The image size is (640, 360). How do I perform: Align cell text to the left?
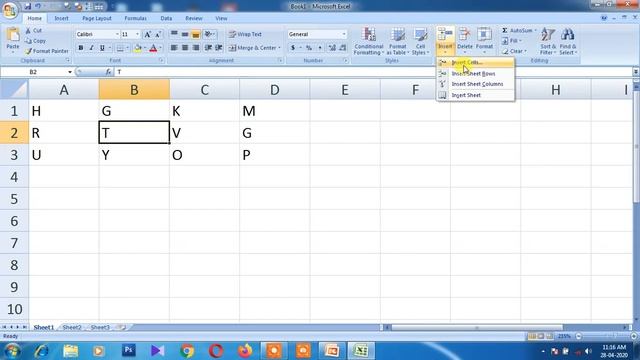click(174, 48)
